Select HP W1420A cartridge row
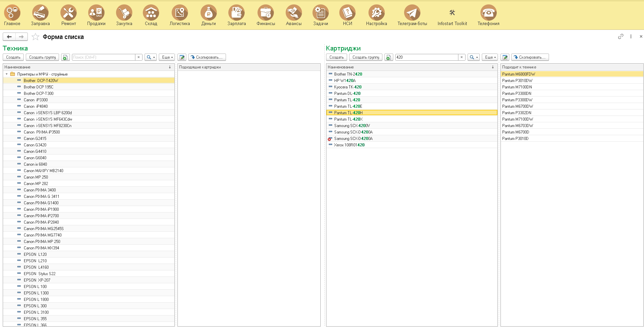The width and height of the screenshot is (644, 329). click(412, 81)
